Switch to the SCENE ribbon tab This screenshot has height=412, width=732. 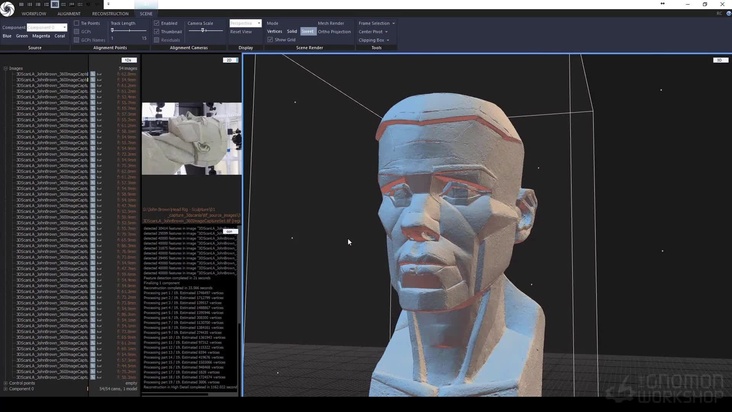pos(146,14)
